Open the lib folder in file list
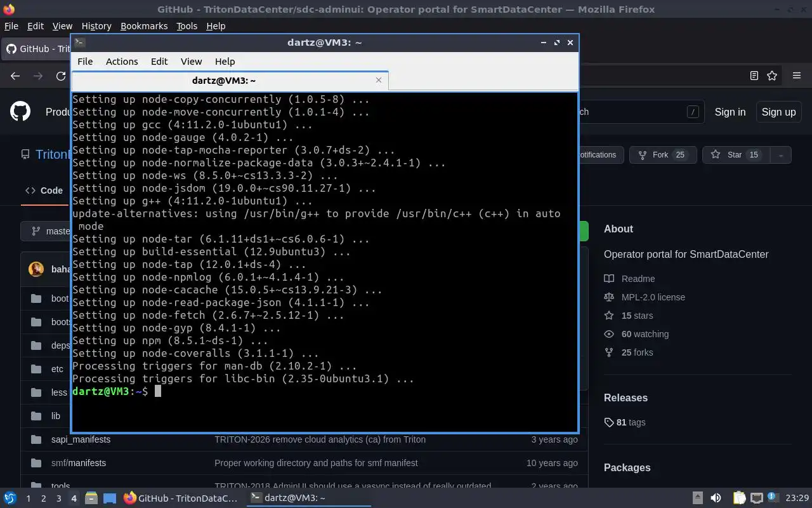This screenshot has width=812, height=508. pyautogui.click(x=56, y=416)
